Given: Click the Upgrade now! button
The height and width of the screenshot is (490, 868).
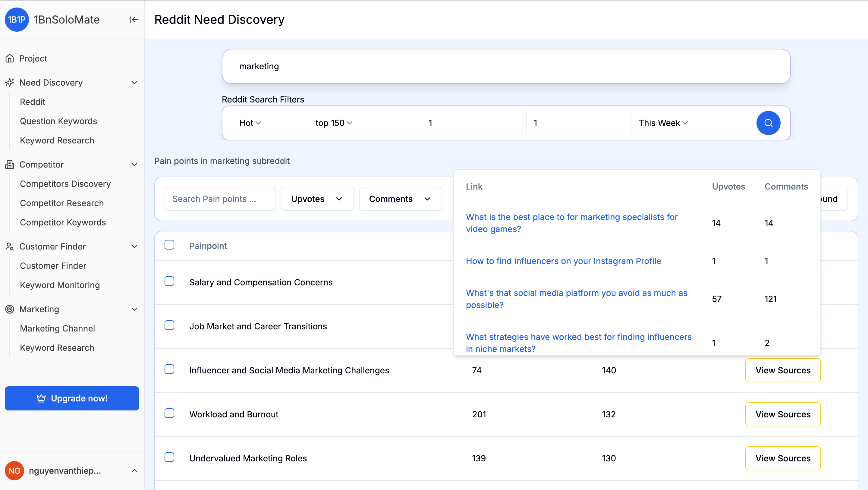Looking at the screenshot, I should [x=72, y=398].
